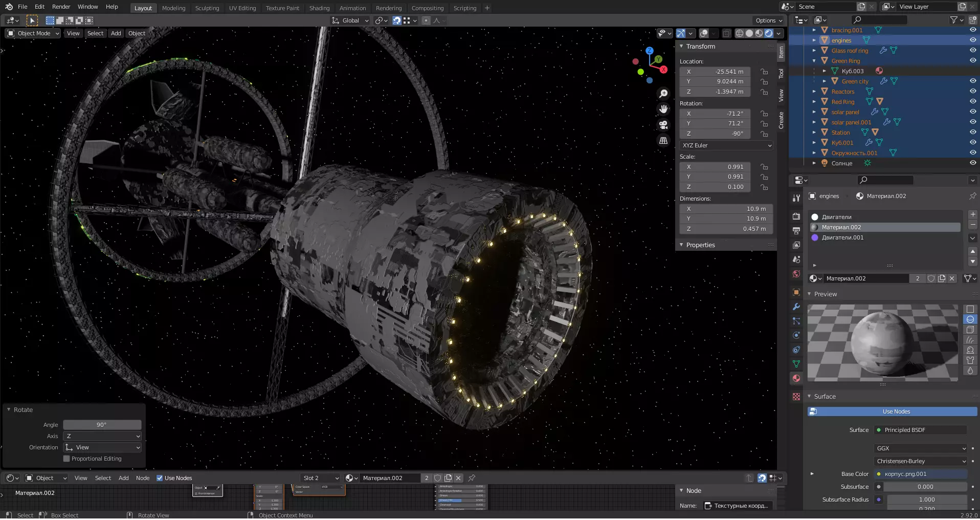Select the tweak cursor tool in header
The height and width of the screenshot is (520, 980).
click(32, 20)
